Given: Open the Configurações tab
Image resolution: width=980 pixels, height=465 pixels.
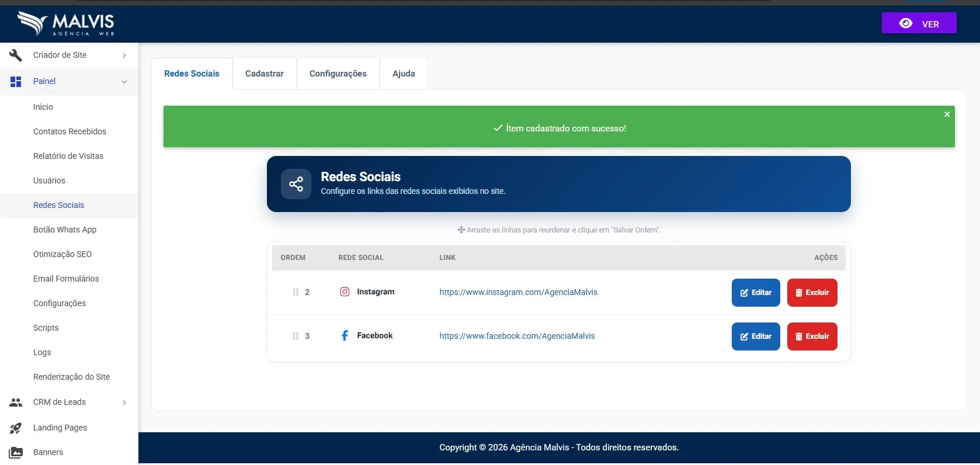Looking at the screenshot, I should (338, 74).
